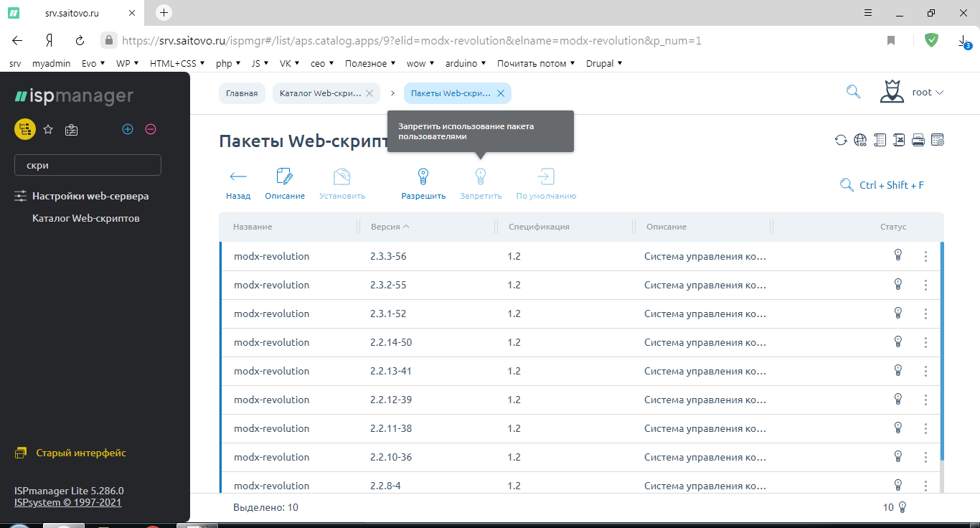Click the bulb icon in the table footer
Viewport: 980px width, 528px height.
point(903,507)
